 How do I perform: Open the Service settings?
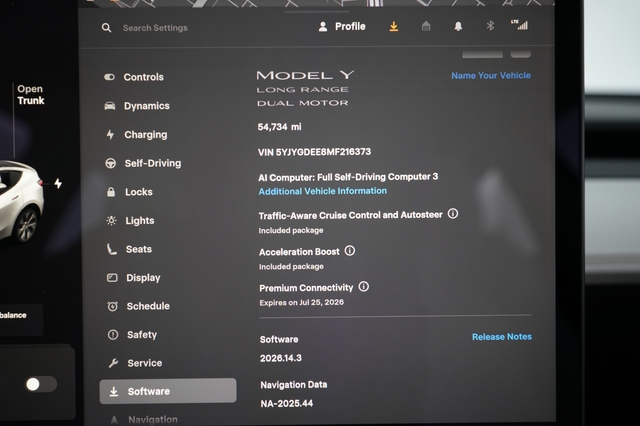[135, 363]
